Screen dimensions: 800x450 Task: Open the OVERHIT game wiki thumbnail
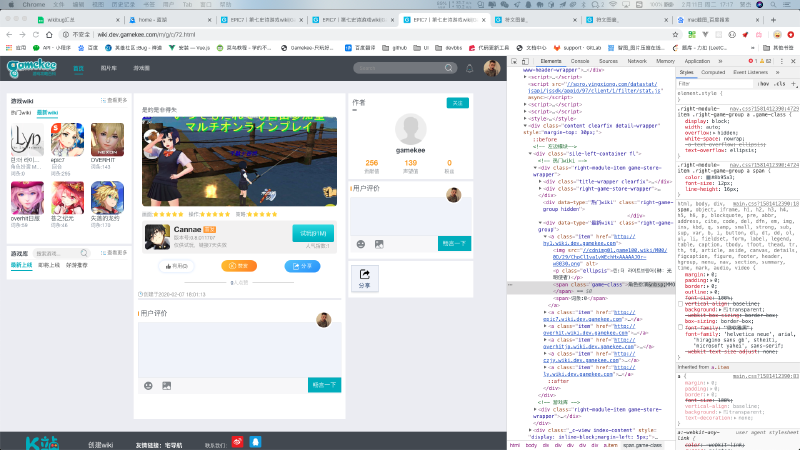click(x=107, y=139)
